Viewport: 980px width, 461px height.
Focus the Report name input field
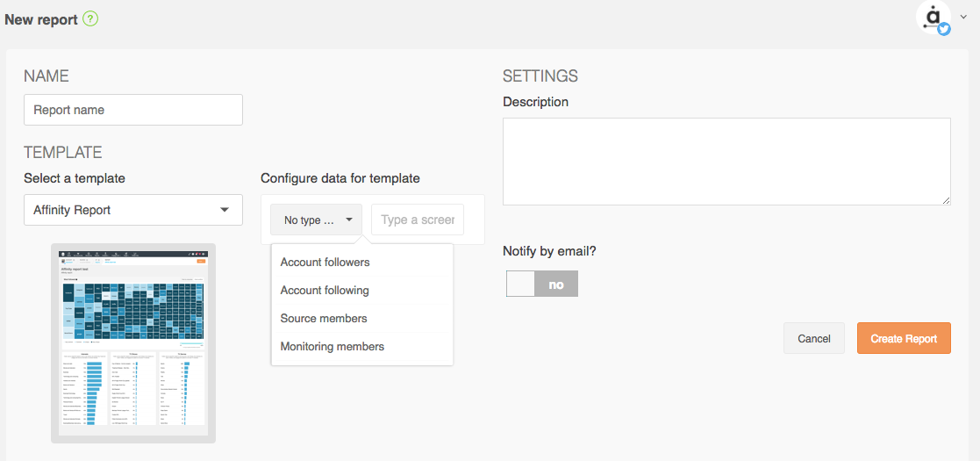click(133, 110)
